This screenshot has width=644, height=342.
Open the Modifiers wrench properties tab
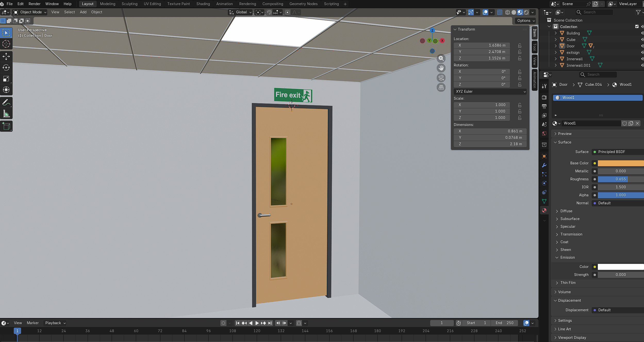pyautogui.click(x=544, y=165)
